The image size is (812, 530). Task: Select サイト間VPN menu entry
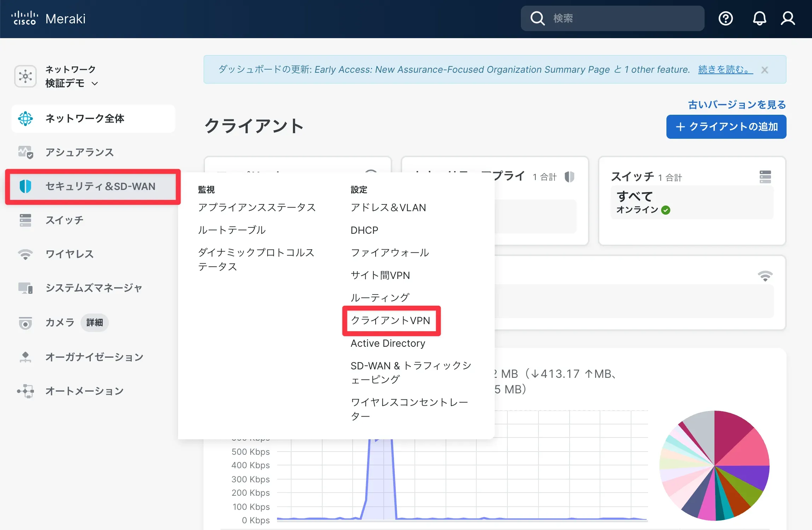(380, 275)
